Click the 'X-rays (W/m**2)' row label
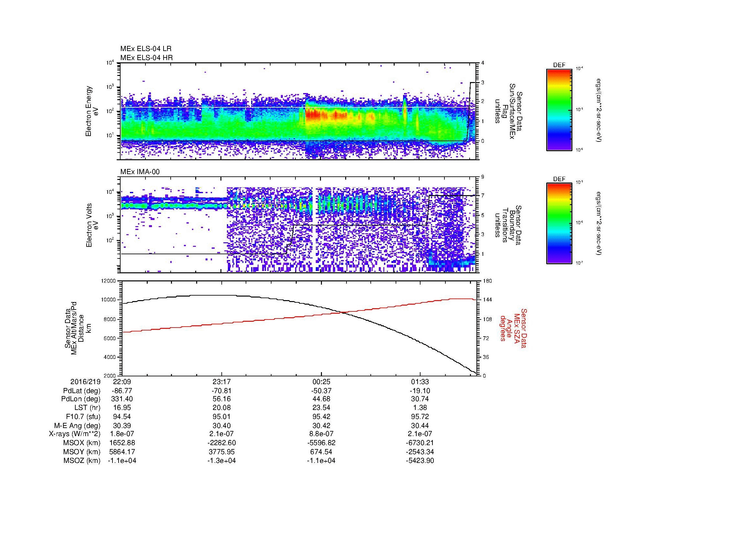Viewport: 756px width, 534px height. 74,434
